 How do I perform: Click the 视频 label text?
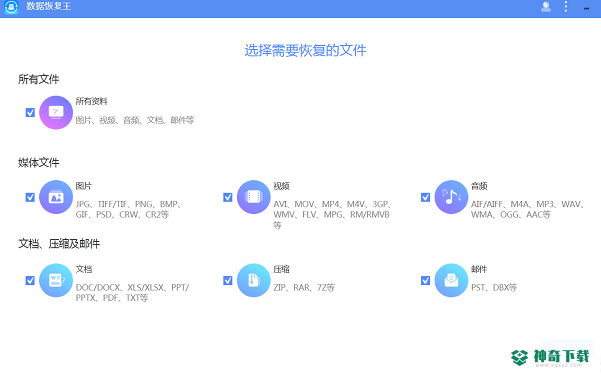point(281,186)
